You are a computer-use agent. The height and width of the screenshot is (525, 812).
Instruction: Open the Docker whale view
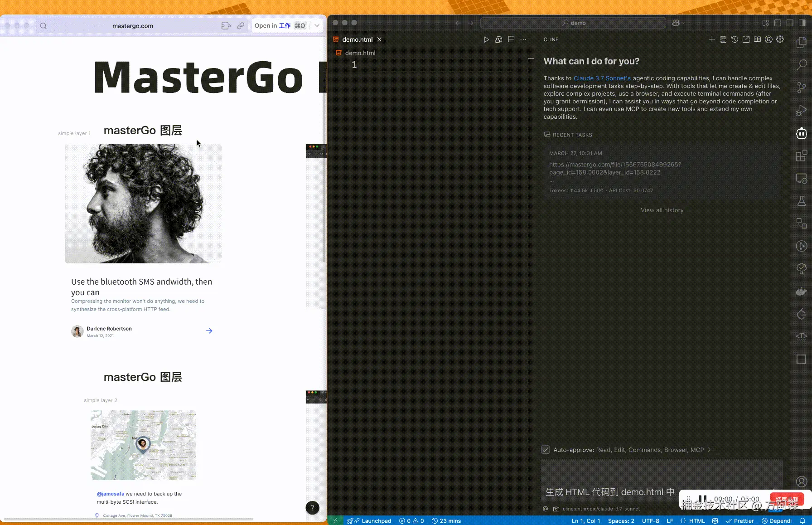[x=801, y=292]
